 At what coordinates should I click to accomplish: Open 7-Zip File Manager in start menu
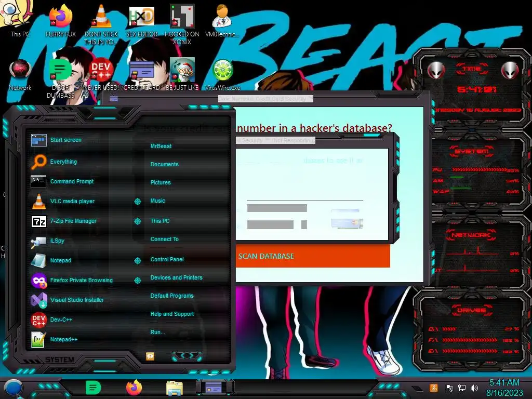73,221
